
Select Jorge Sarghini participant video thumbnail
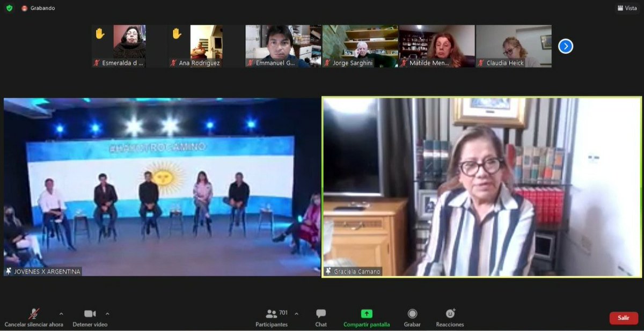tap(360, 46)
